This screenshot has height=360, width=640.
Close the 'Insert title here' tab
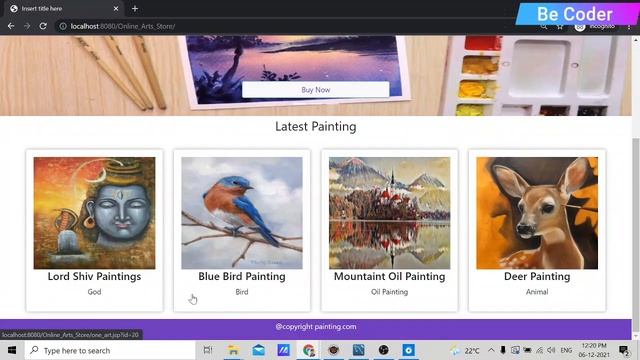(116, 9)
